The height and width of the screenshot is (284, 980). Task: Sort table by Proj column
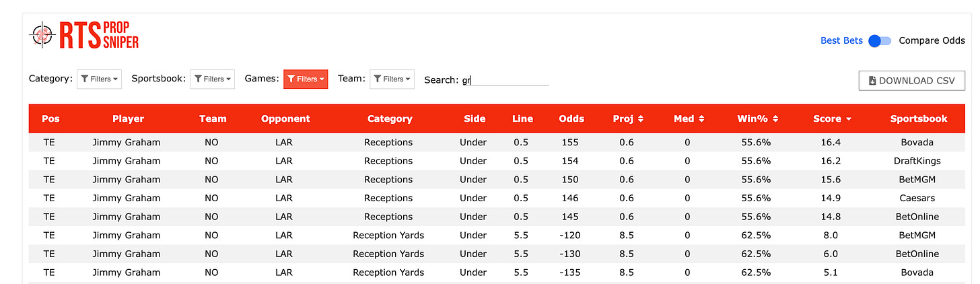click(628, 119)
